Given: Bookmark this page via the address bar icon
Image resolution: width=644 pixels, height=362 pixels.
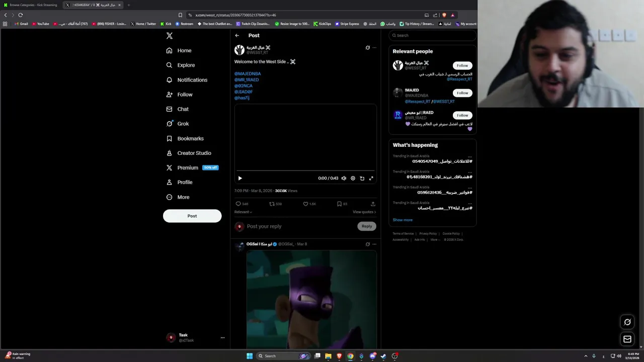Looking at the screenshot, I should [x=180, y=15].
